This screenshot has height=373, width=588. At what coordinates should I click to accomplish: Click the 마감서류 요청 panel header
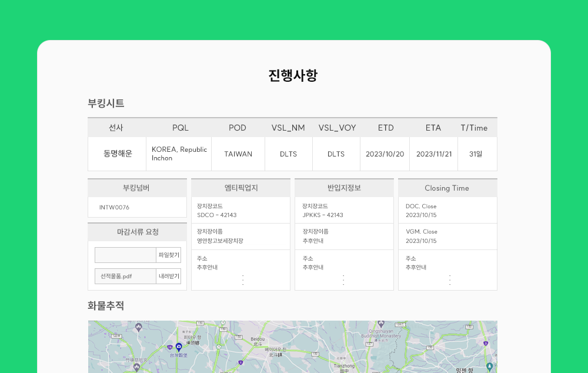tap(137, 232)
